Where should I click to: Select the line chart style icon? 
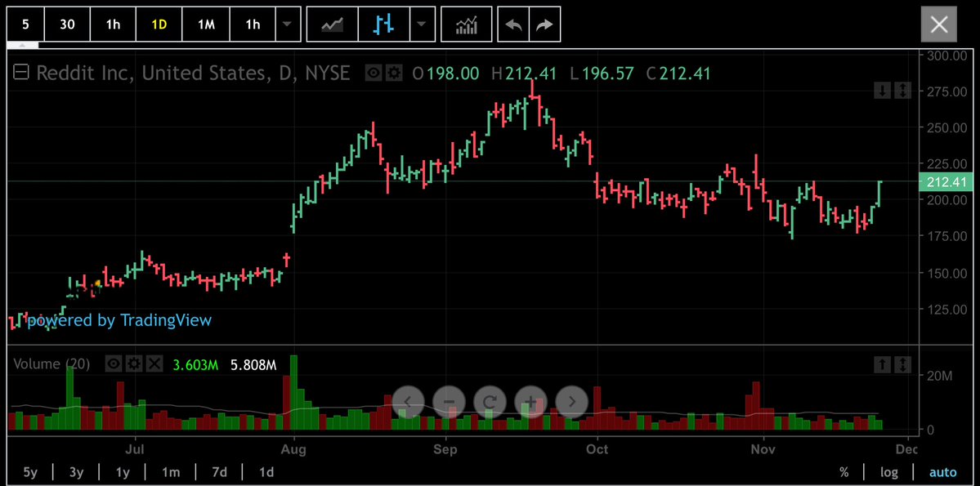[x=332, y=24]
